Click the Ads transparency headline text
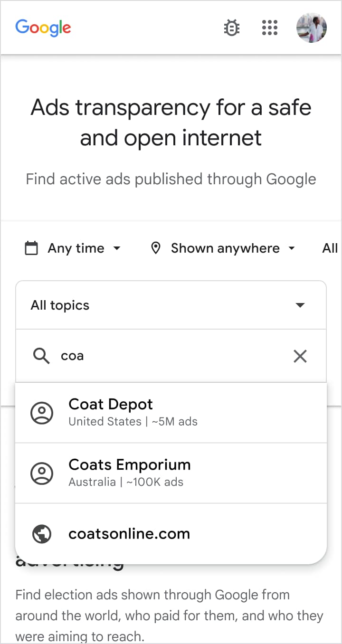 click(171, 123)
